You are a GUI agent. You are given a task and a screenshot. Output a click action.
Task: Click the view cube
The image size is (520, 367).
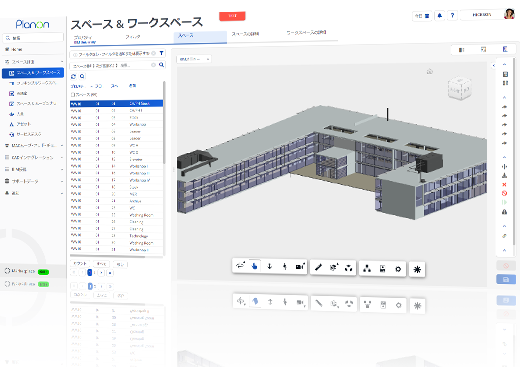pyautogui.click(x=460, y=88)
